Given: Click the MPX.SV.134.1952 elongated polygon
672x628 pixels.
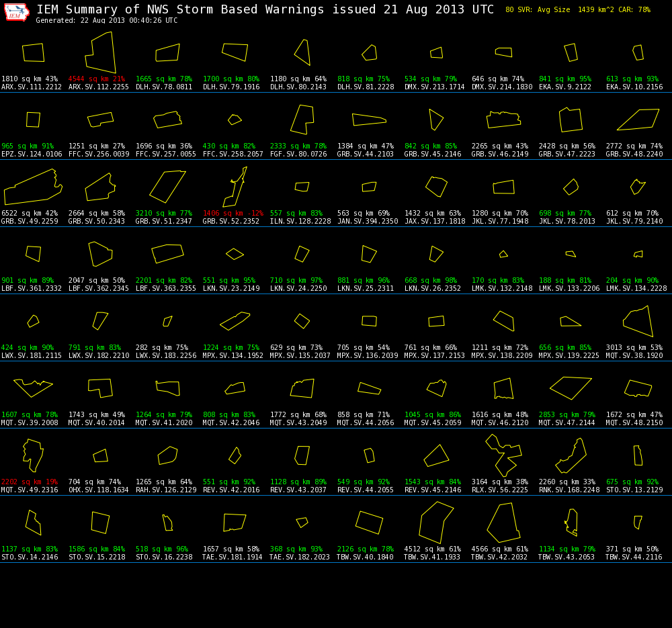Looking at the screenshot, I should pyautogui.click(x=235, y=321).
